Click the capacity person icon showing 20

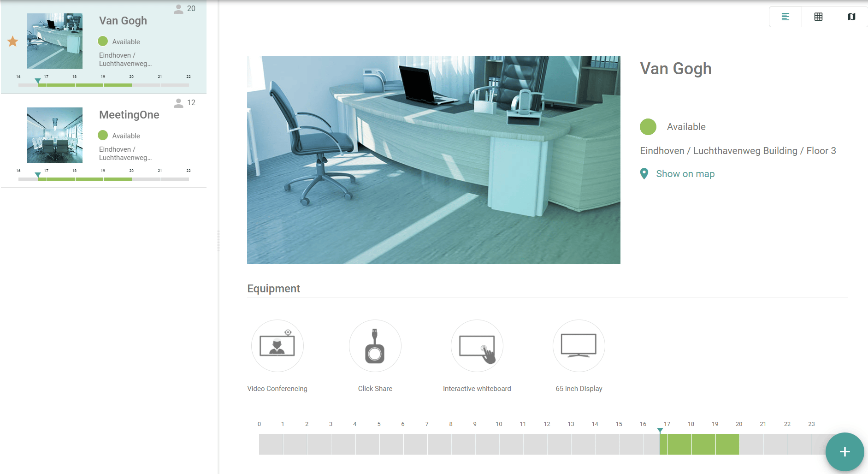tap(178, 9)
